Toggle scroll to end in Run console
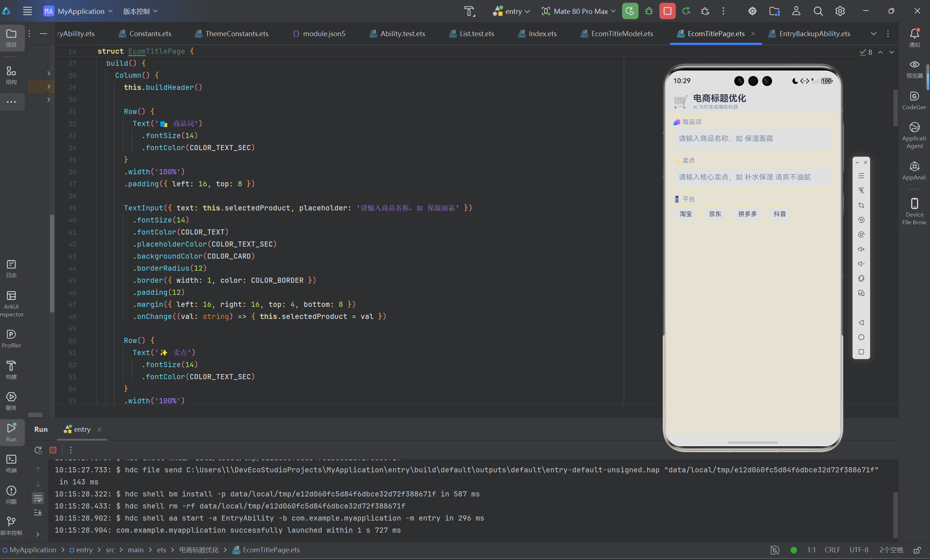The image size is (930, 560). tap(38, 513)
